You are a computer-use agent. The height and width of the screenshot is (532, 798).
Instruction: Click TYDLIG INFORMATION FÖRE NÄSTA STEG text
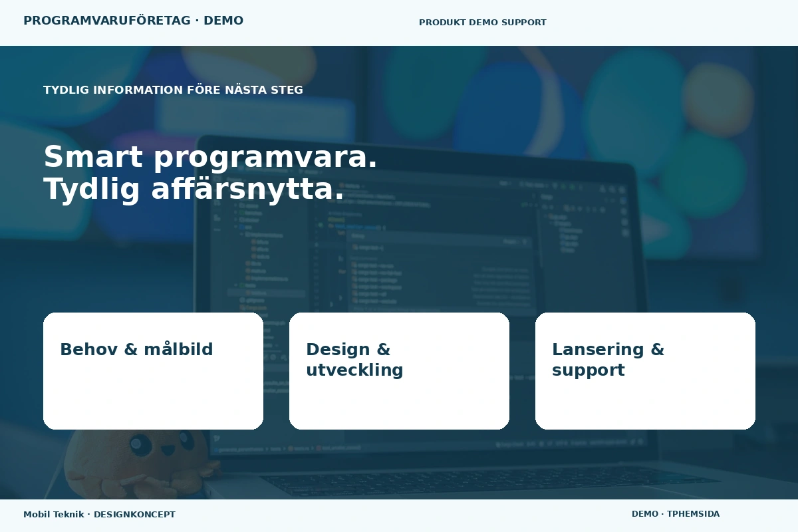173,90
